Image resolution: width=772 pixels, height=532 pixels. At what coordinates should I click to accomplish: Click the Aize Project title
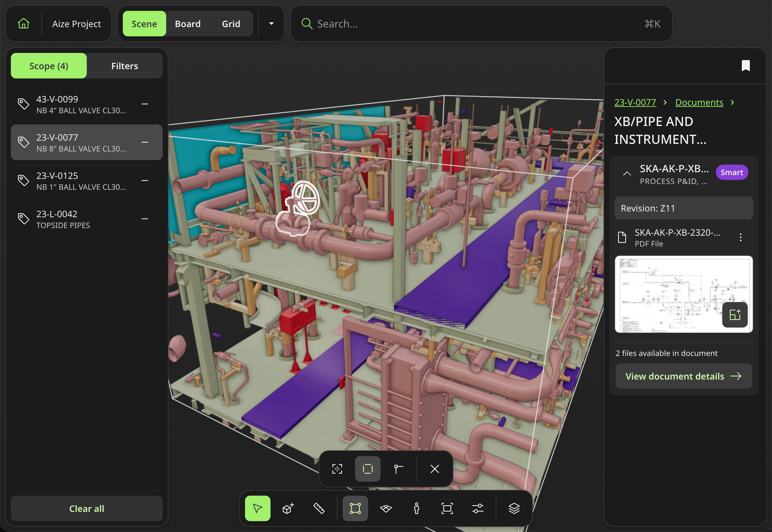click(77, 24)
